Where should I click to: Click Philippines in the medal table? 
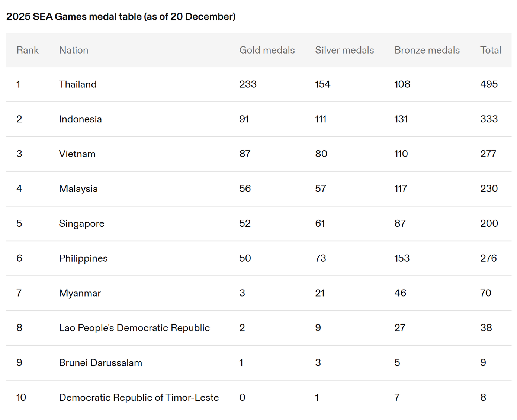83,258
